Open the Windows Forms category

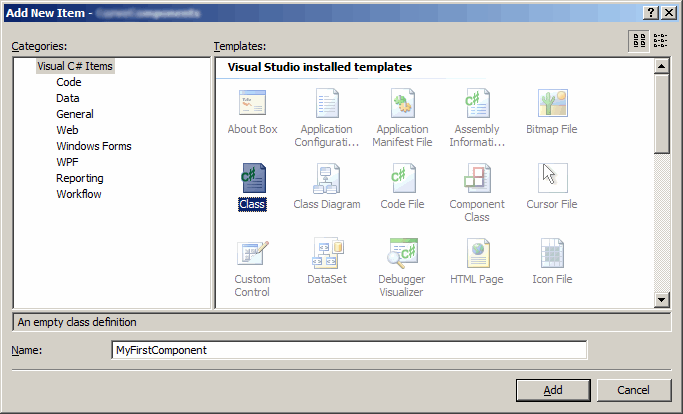[93, 146]
